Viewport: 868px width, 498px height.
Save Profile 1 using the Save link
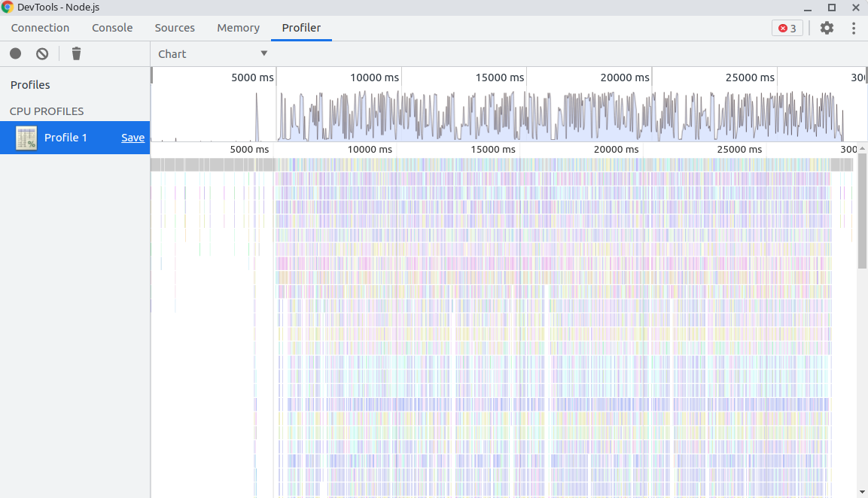(132, 138)
